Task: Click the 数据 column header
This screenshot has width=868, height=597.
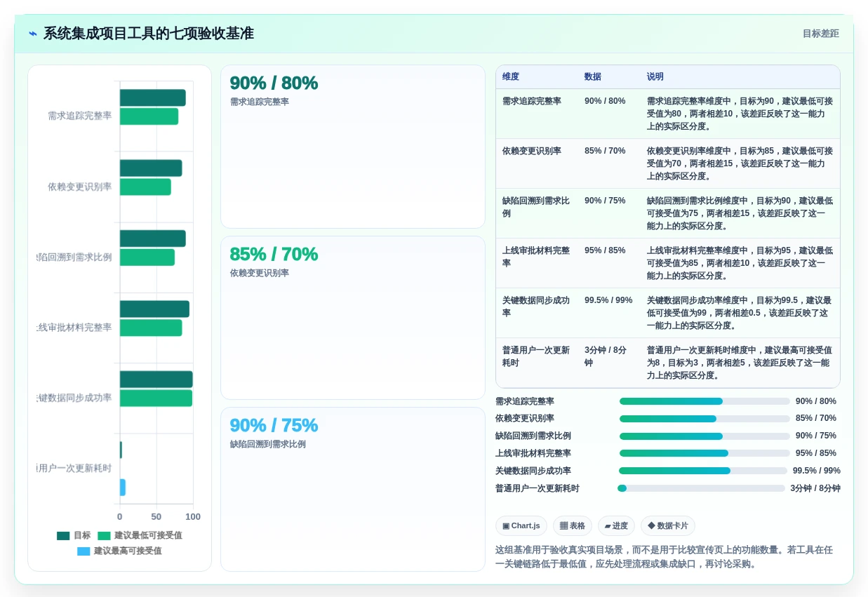Action: coord(593,77)
